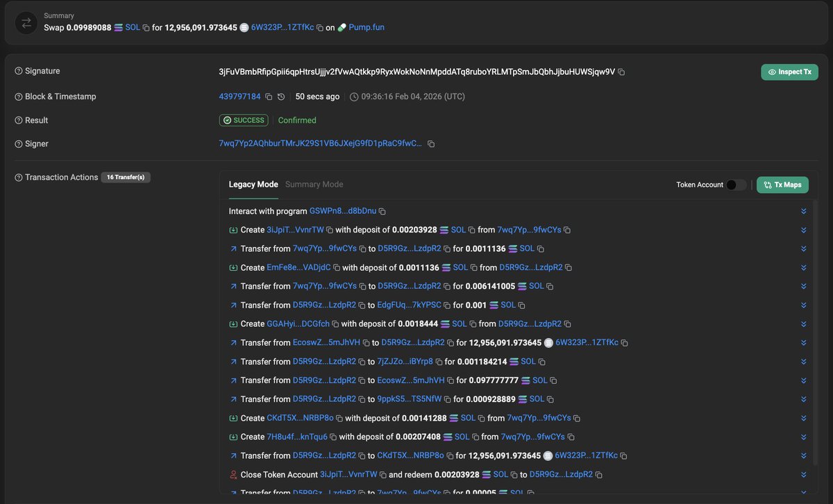Click Pump.fun pill icon in Summary
Screen dimensions: 833x504
click(342, 28)
